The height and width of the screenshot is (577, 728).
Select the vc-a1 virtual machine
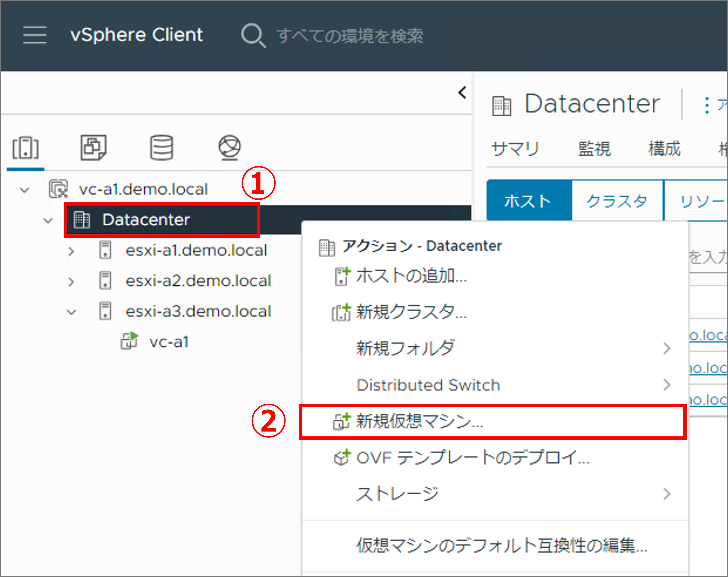pyautogui.click(x=169, y=342)
